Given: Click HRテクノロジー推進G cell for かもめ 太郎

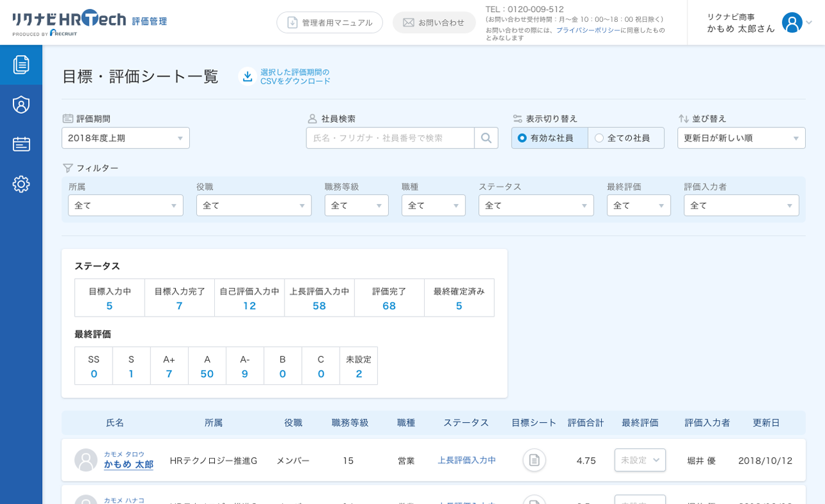Looking at the screenshot, I should [x=214, y=461].
